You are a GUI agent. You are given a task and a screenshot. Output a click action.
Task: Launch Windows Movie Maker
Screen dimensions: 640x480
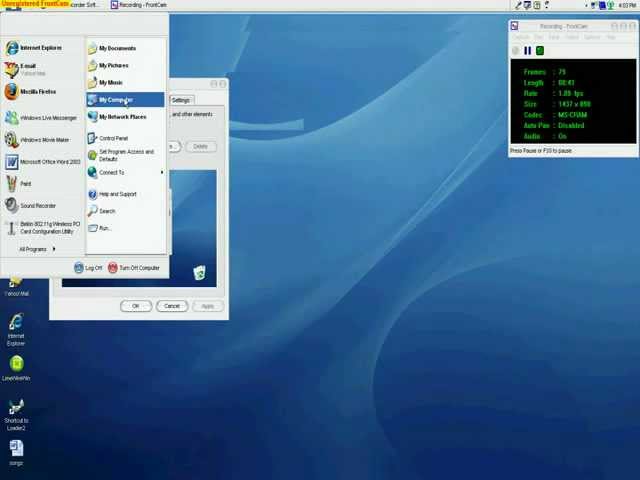(42, 140)
